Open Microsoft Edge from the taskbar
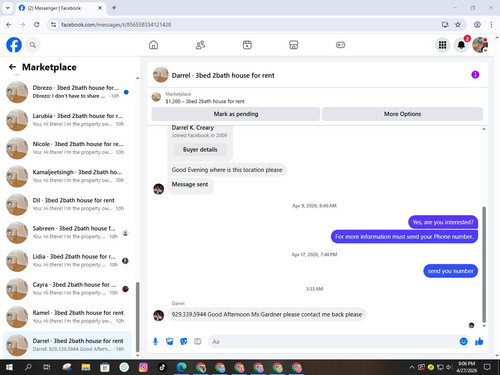 point(181,367)
